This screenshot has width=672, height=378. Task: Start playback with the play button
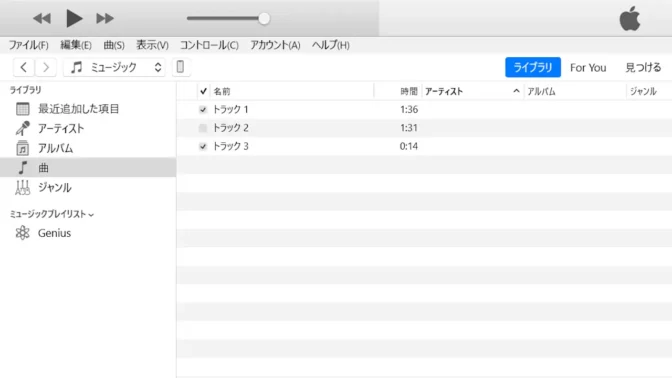point(74,18)
